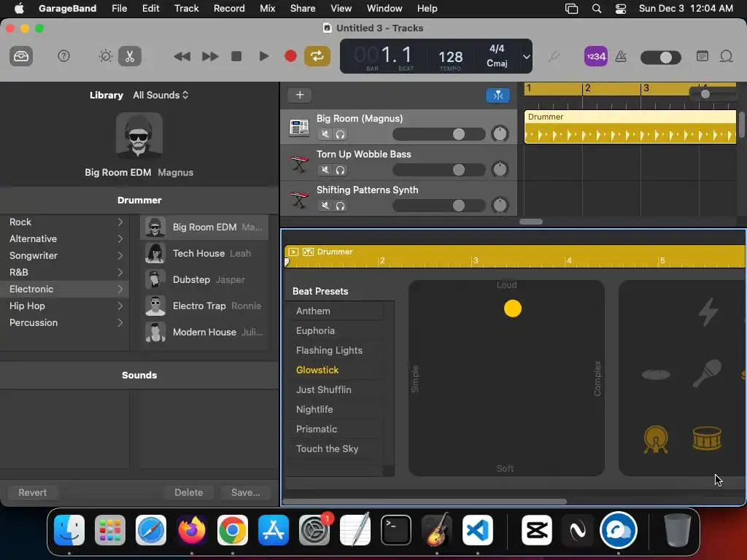The width and height of the screenshot is (747, 560).
Task: Toggle the shaker percussion icon
Action: pyautogui.click(x=707, y=373)
